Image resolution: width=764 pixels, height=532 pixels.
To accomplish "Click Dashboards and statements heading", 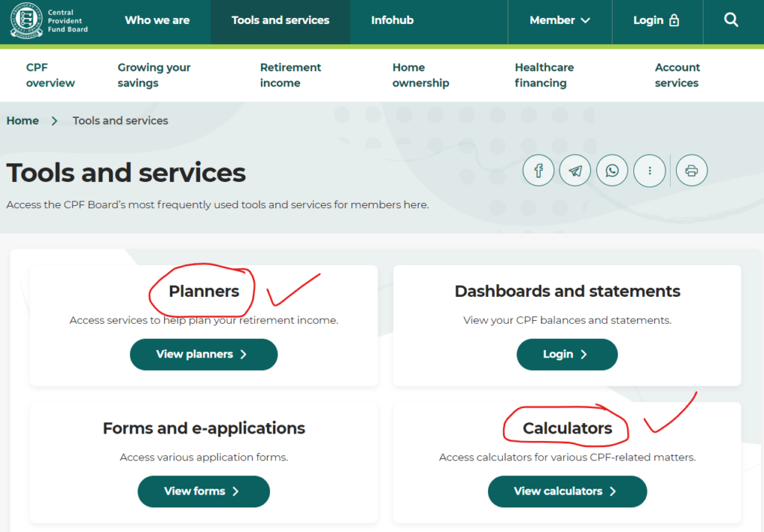I will point(567,291).
